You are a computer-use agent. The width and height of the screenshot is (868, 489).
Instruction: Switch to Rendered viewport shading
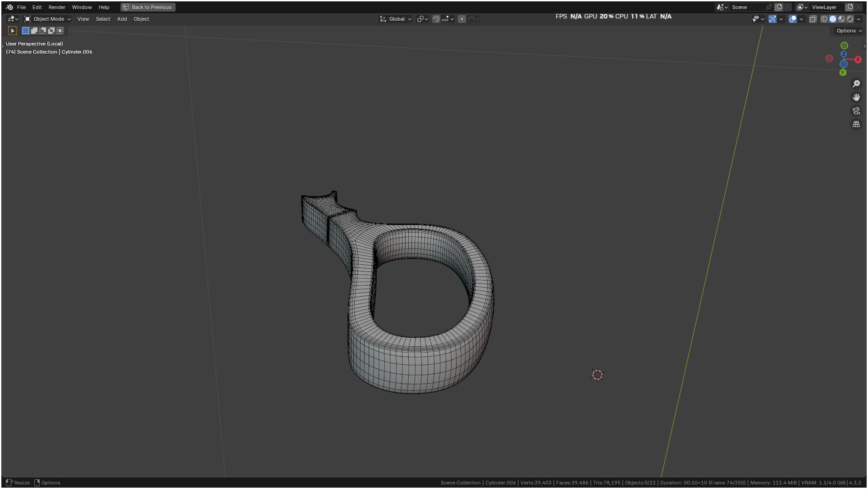point(850,19)
